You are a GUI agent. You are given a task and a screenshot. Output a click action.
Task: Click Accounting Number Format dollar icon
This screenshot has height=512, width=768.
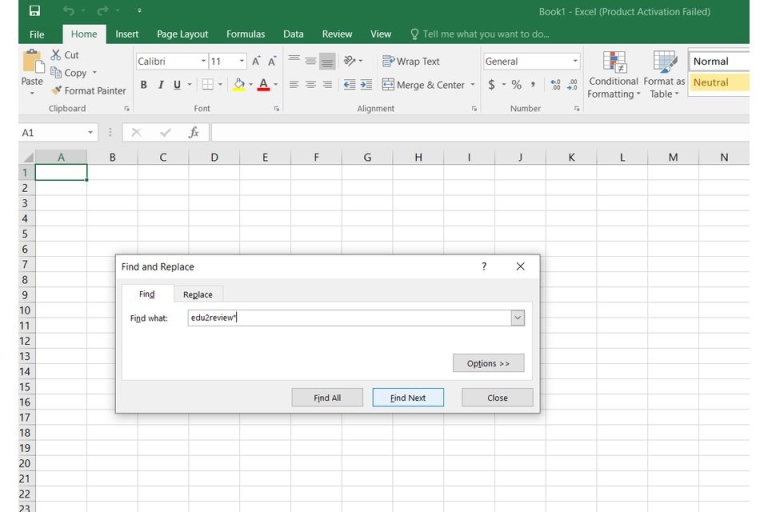491,85
